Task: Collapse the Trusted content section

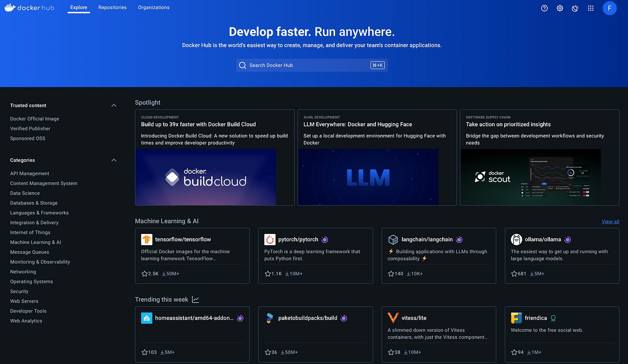Action: point(114,106)
